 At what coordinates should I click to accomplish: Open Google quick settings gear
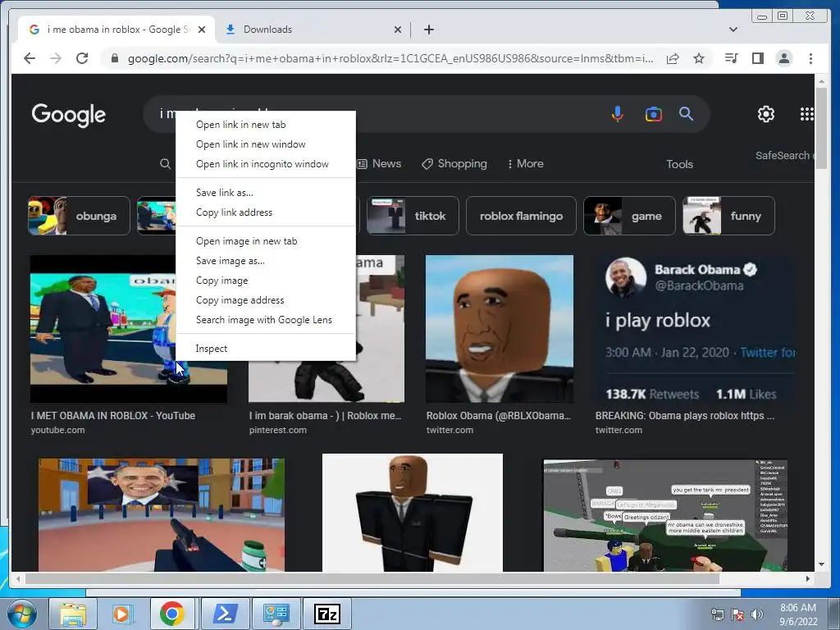pos(765,113)
